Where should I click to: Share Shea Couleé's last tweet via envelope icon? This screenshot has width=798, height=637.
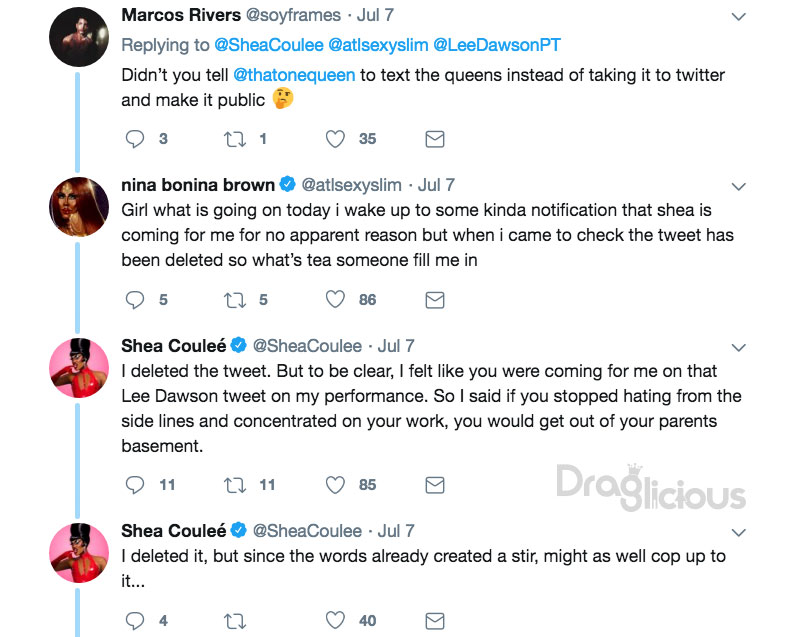435,621
